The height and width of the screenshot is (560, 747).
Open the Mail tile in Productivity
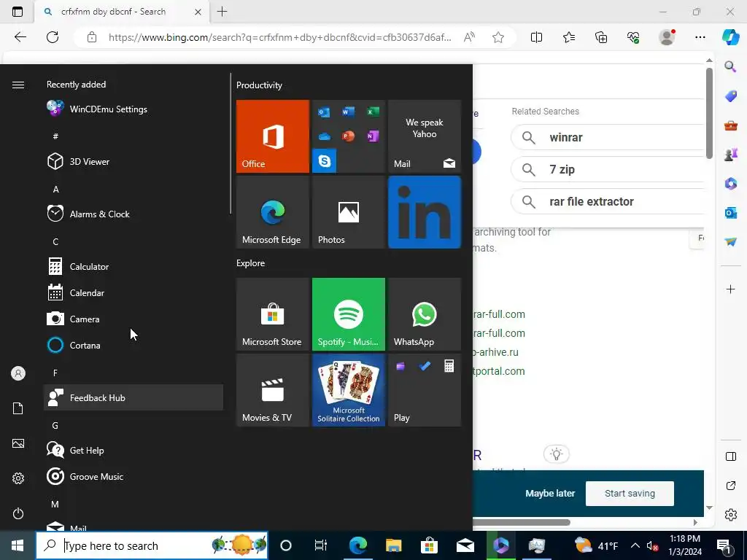click(425, 136)
